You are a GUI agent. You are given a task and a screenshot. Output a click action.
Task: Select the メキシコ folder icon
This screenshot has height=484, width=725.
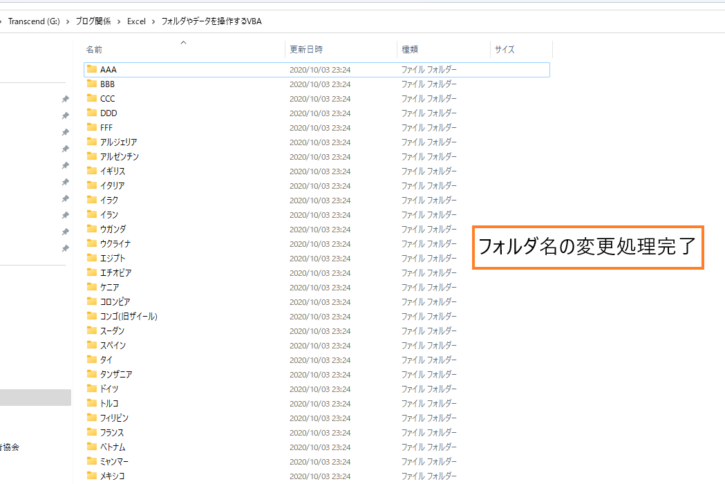(91, 475)
